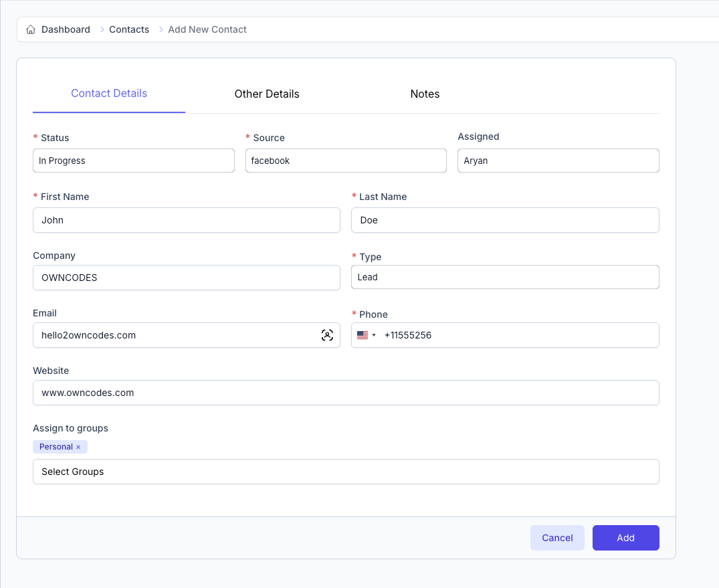The image size is (719, 588).
Task: Open the Type dropdown showing Lead
Action: pyautogui.click(x=505, y=277)
